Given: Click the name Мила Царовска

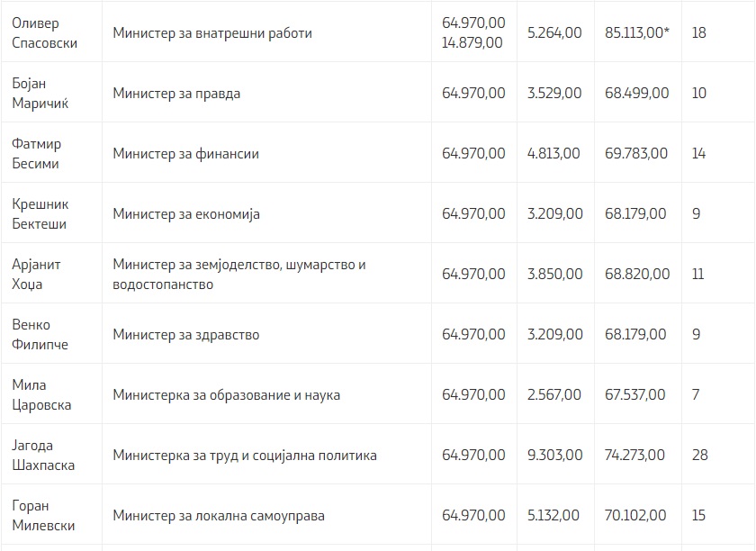Looking at the screenshot, I should (x=41, y=394).
